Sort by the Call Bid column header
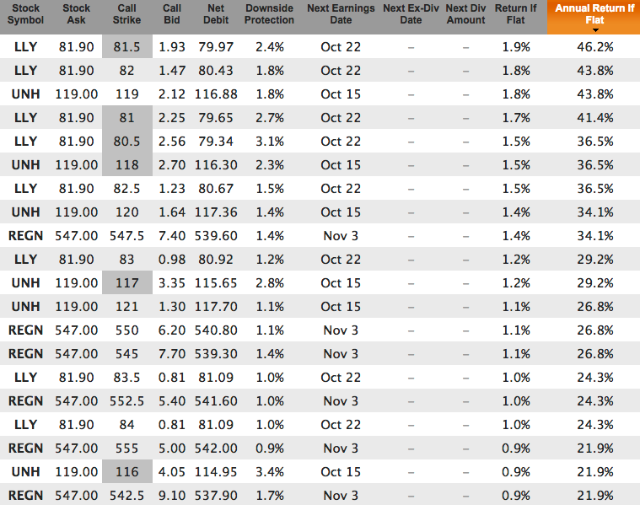This screenshot has width=640, height=505. pos(172,14)
